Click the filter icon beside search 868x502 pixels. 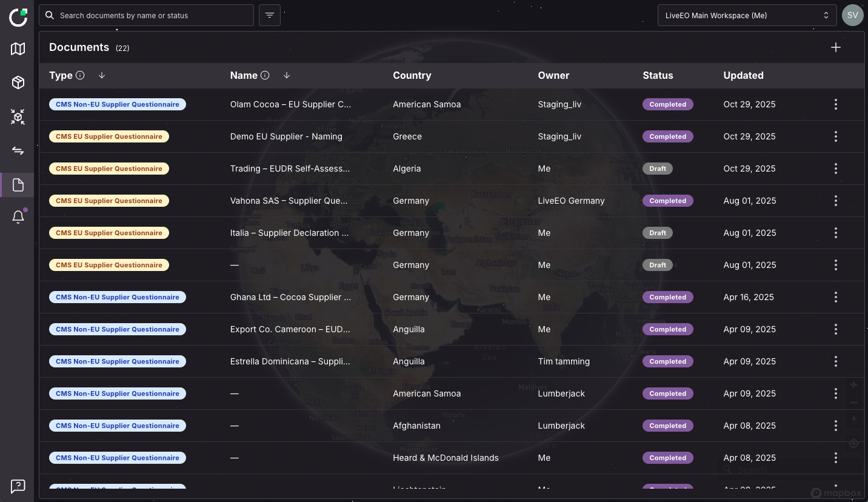270,15
